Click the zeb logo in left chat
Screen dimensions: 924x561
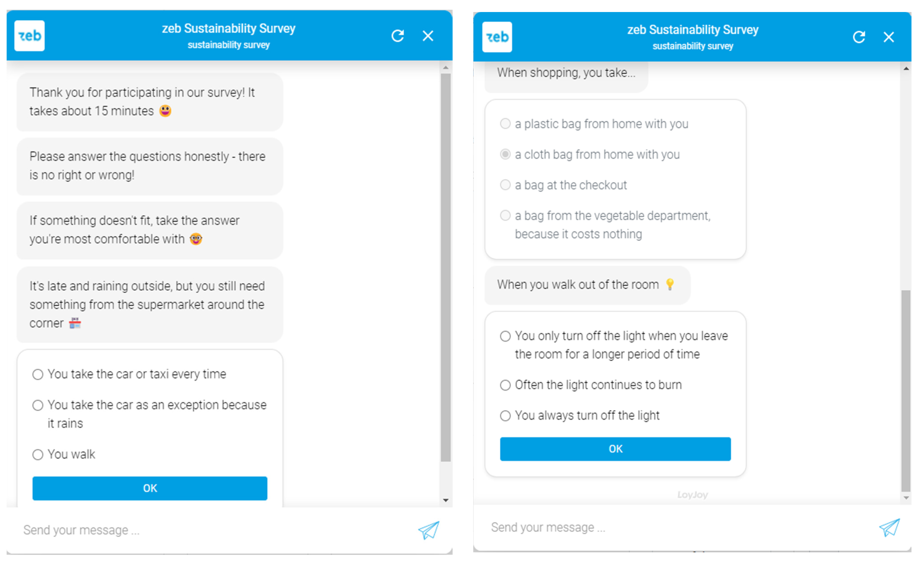[29, 36]
